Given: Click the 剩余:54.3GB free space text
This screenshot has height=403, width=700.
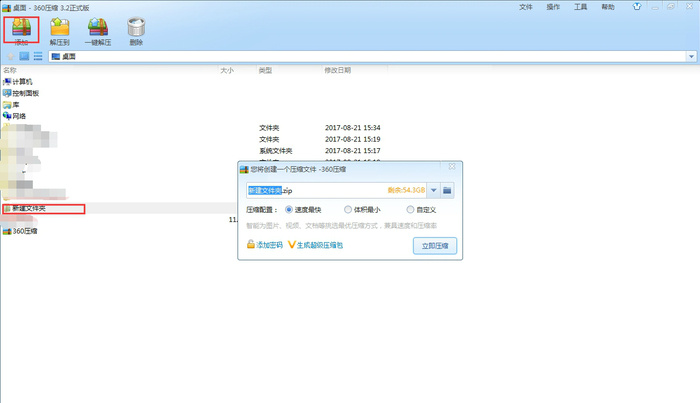Looking at the screenshot, I should [x=406, y=190].
